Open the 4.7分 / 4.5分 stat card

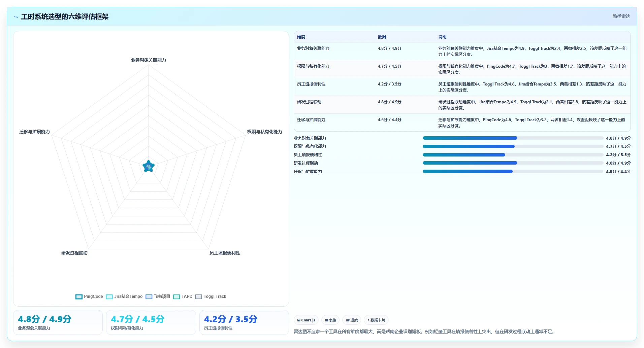tap(151, 322)
